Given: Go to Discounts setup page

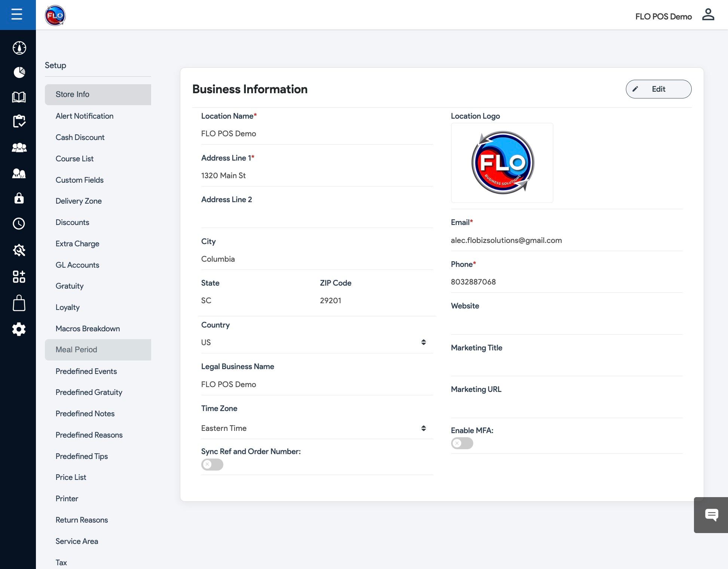Looking at the screenshot, I should pos(72,222).
